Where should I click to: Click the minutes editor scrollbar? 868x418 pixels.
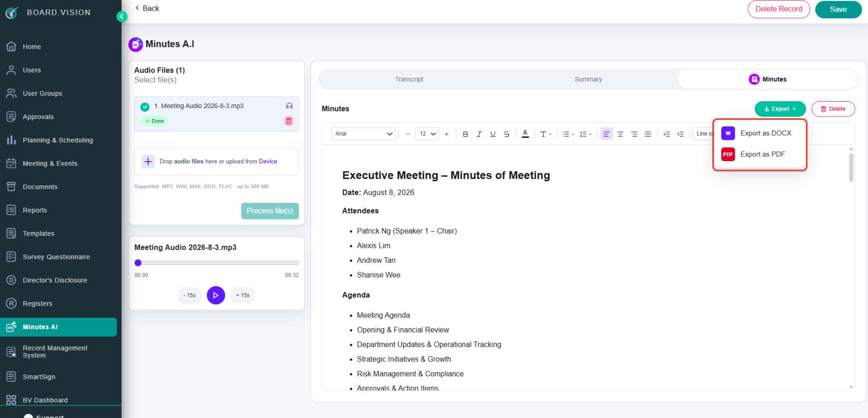coord(851,168)
